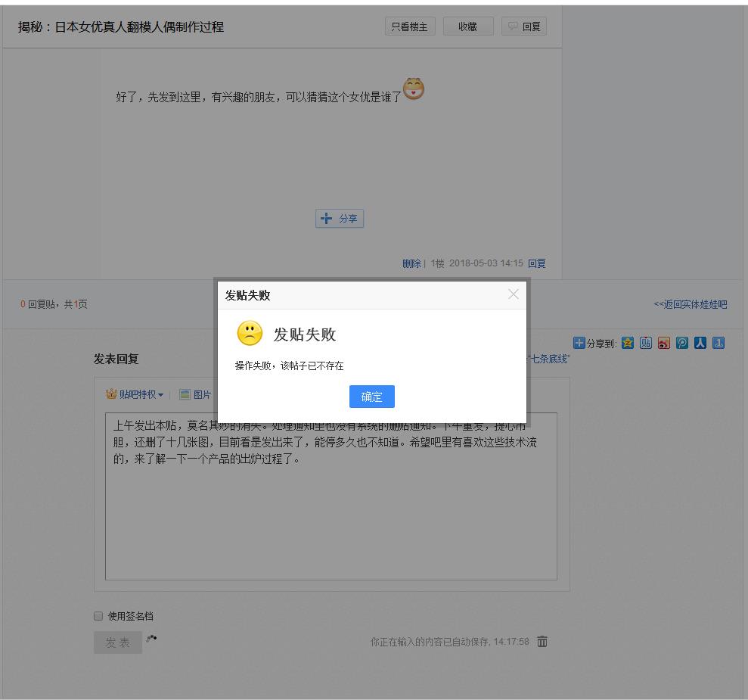Click the blue plus share icon beside 分享到

579,343
